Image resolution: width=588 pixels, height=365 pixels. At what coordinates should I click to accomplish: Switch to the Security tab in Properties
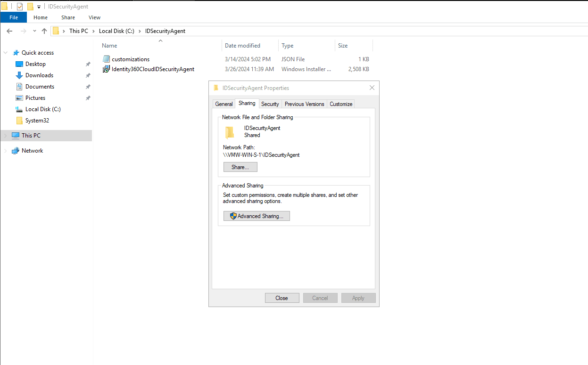(x=270, y=104)
